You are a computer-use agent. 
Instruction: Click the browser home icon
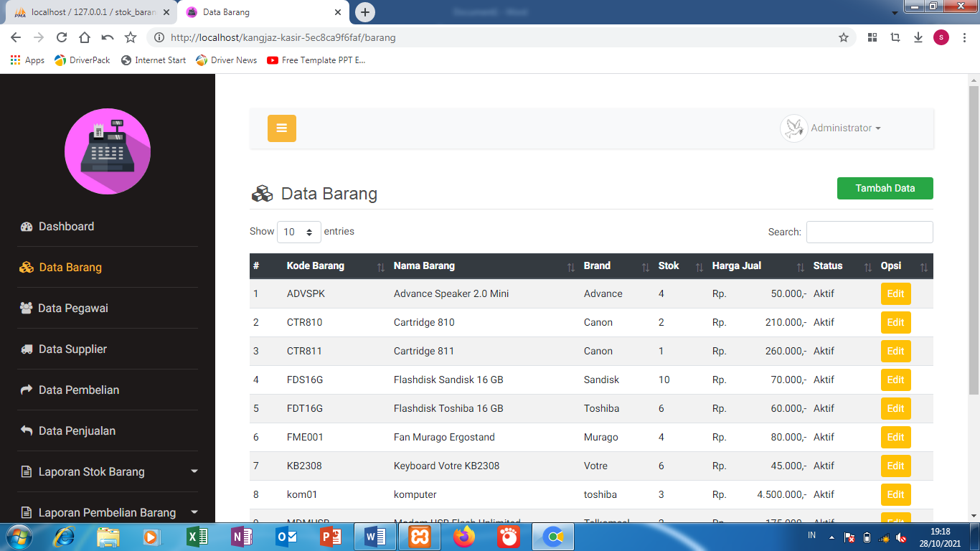click(85, 37)
